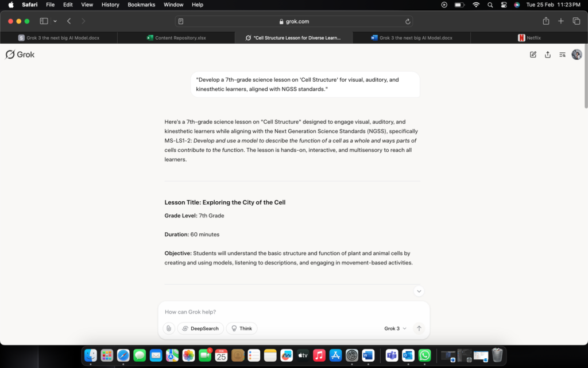588x368 pixels.
Task: Focus the "How can Grok help?" input
Action: (x=293, y=312)
